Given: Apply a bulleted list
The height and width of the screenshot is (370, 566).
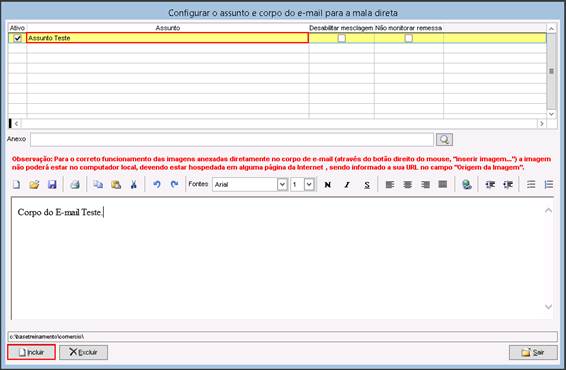Looking at the screenshot, I should click(x=531, y=185).
